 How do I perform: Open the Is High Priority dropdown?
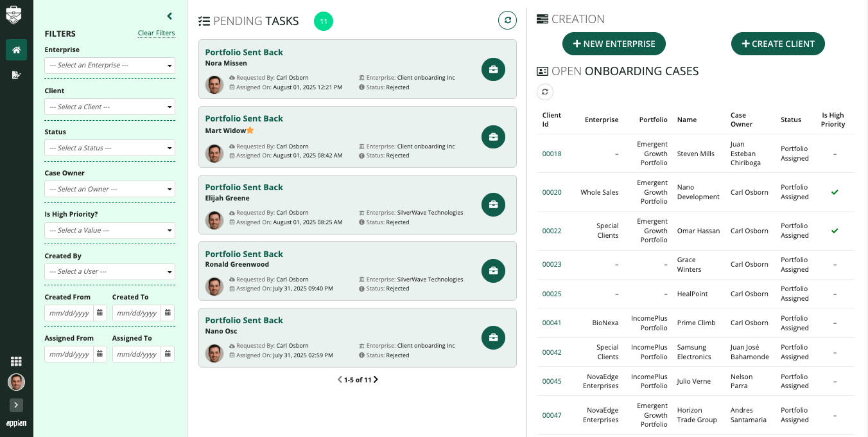[x=110, y=230]
